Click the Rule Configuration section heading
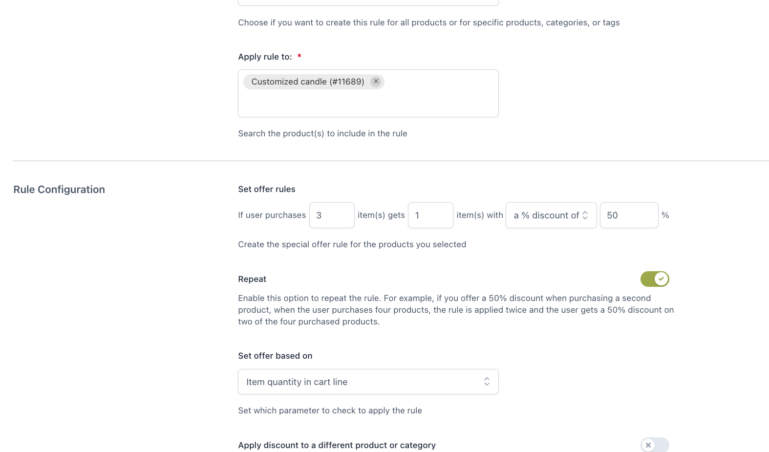This screenshot has width=769, height=452. (59, 189)
